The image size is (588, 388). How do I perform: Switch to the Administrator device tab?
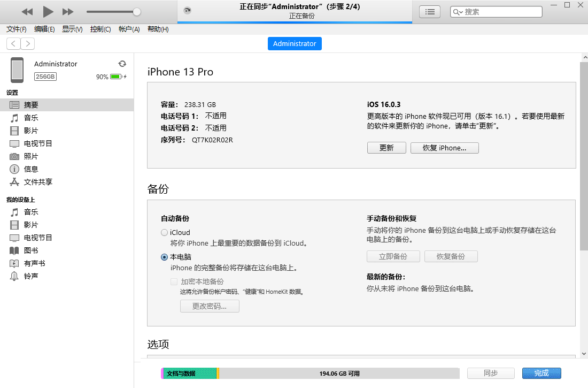(x=295, y=43)
